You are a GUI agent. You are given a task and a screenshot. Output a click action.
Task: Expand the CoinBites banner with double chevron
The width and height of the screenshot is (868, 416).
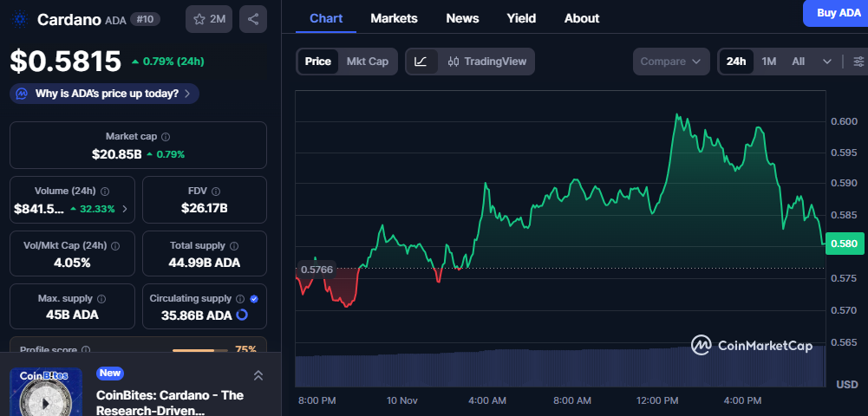(x=258, y=375)
